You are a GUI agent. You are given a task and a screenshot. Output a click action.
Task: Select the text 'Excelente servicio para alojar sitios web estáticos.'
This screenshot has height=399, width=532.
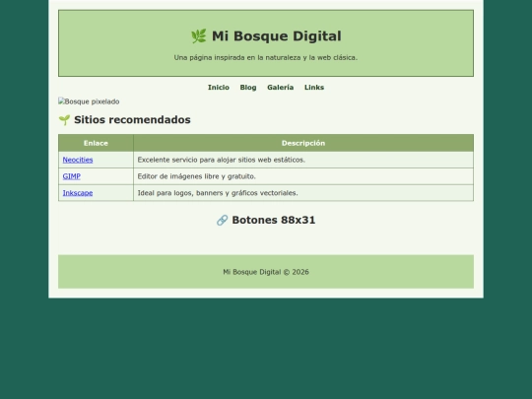[222, 160]
